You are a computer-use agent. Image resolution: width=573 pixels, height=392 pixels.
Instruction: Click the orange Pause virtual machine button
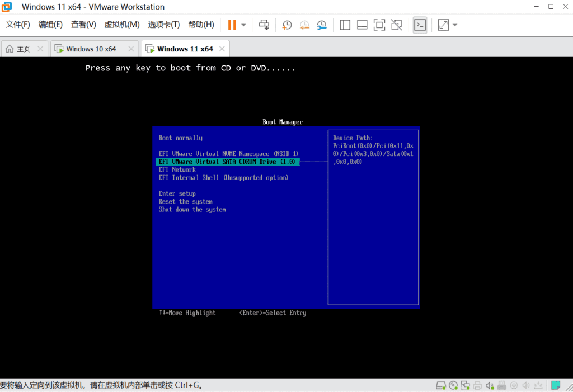click(232, 25)
